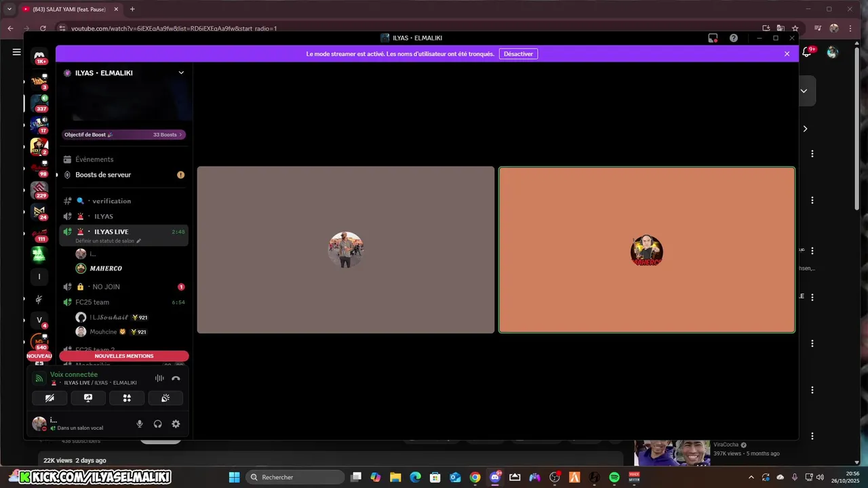
Task: Mute the microphone in user panel
Action: tap(140, 424)
